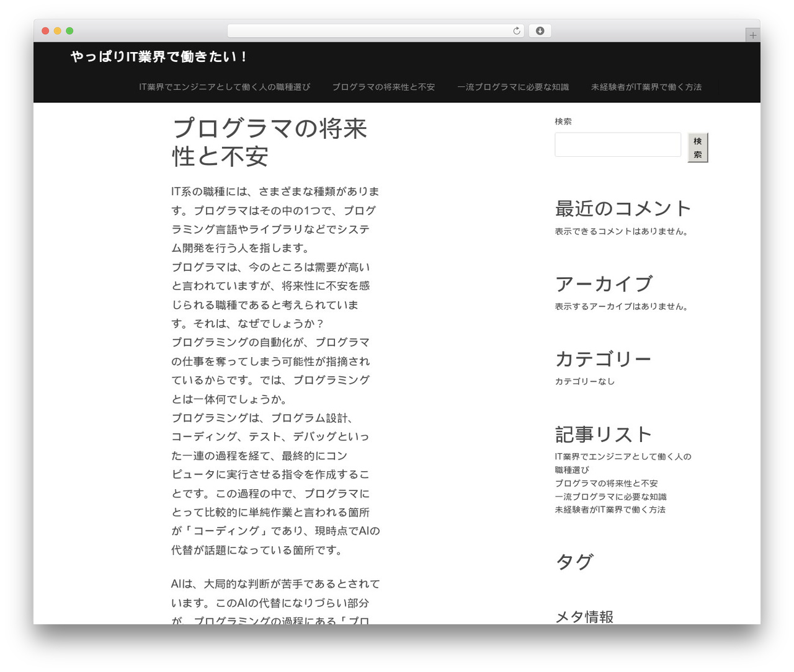Click the browser reload icon
The height and width of the screenshot is (672, 794).
point(517,31)
